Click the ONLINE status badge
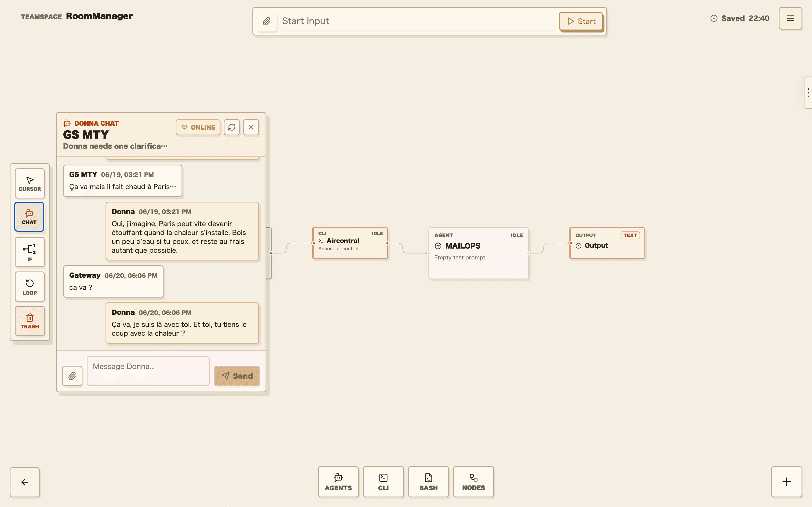The width and height of the screenshot is (812, 507). pyautogui.click(x=198, y=127)
